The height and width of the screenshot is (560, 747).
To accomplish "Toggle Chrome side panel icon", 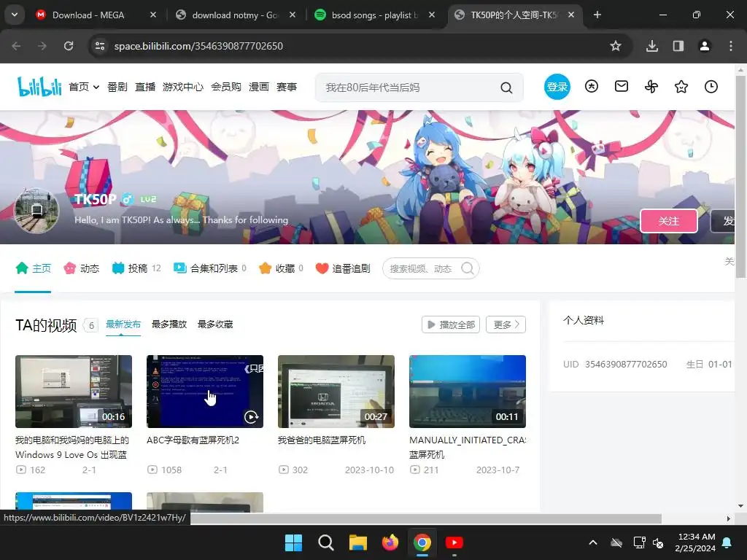I will (x=678, y=46).
